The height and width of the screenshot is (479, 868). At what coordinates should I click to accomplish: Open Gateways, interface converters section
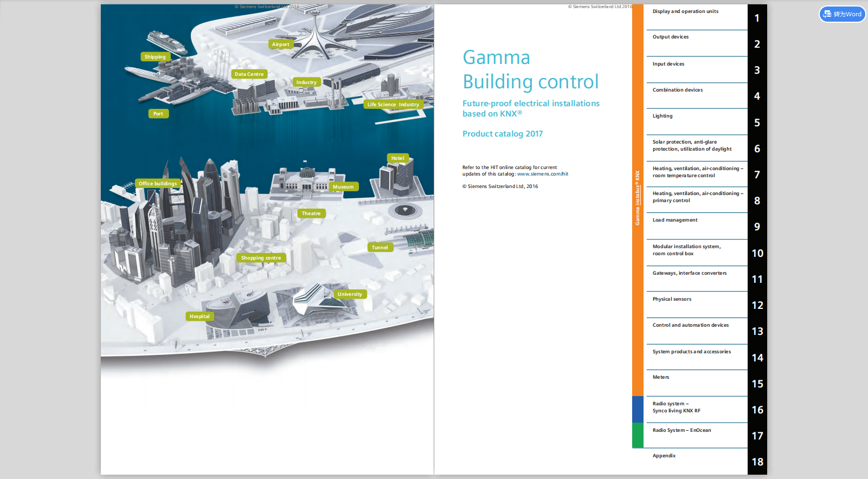pyautogui.click(x=689, y=273)
